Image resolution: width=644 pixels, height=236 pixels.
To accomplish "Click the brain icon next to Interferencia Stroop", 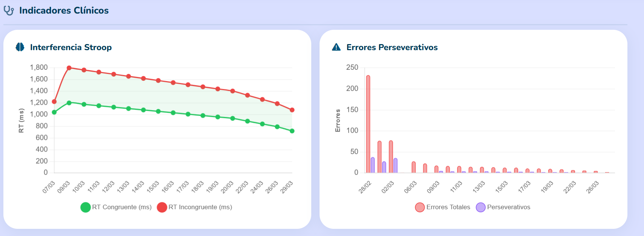I will [x=20, y=47].
